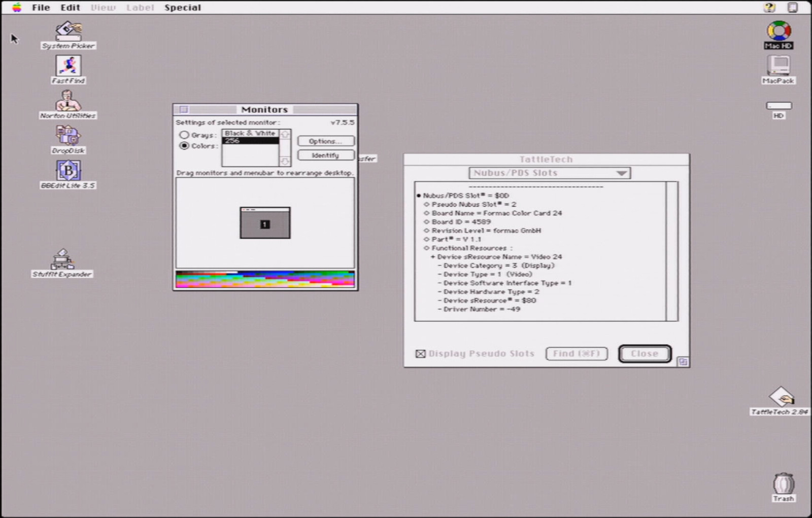Click the Device Hardware Type = 2 row
This screenshot has width=812, height=518.
tap(488, 292)
